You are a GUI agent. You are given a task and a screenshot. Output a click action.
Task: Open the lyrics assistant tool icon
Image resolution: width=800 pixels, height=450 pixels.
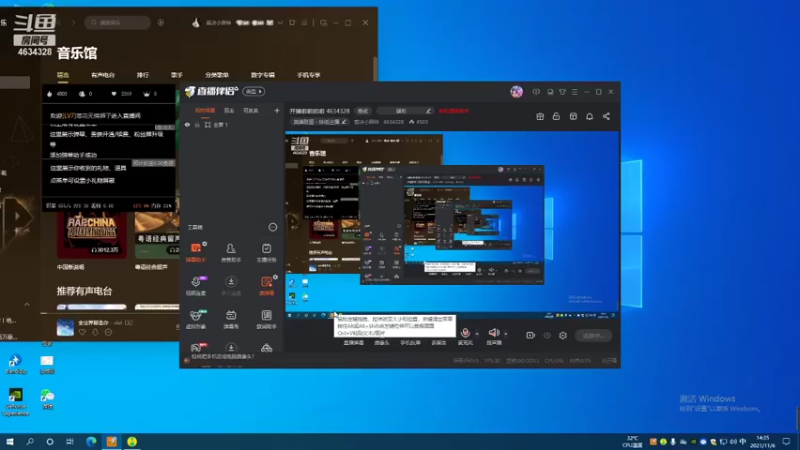(266, 319)
